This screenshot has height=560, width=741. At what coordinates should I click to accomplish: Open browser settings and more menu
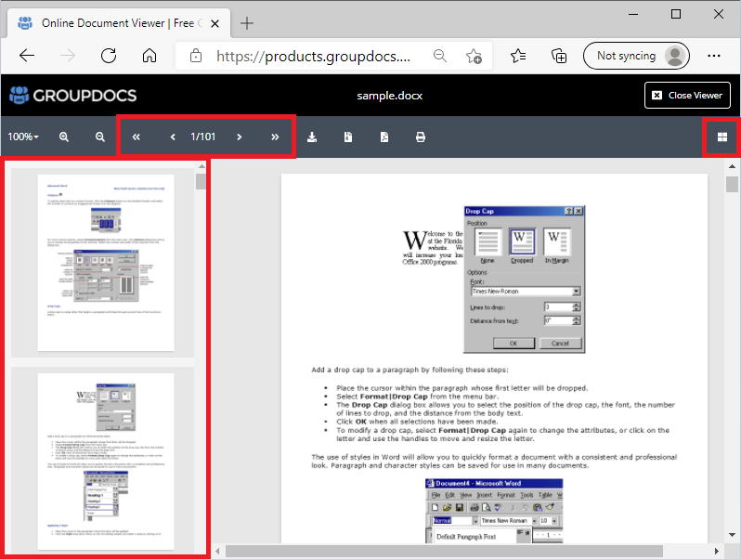coord(713,56)
